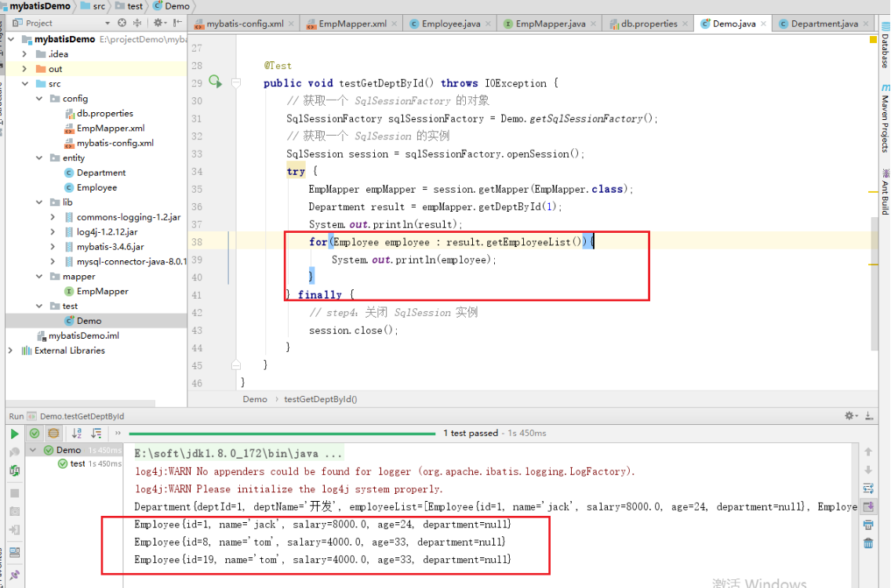Rerun the test with the green Run button

click(15, 434)
